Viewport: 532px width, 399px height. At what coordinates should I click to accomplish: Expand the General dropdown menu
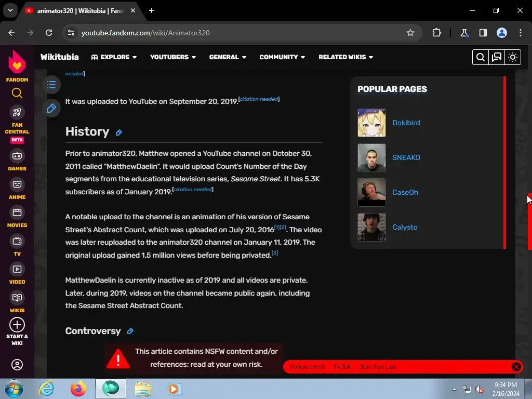pos(228,57)
